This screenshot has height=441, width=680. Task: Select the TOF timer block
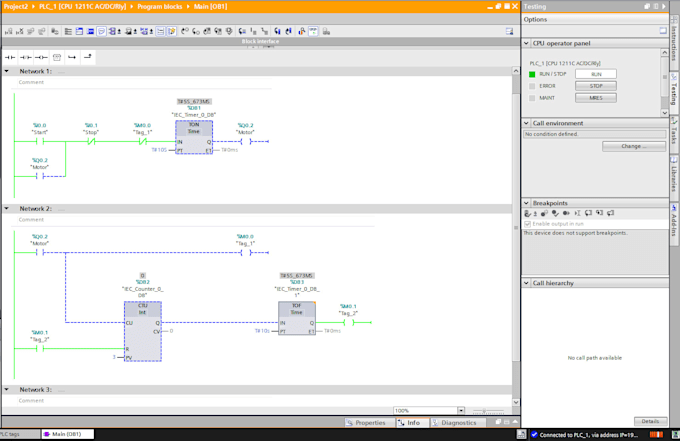[297, 318]
